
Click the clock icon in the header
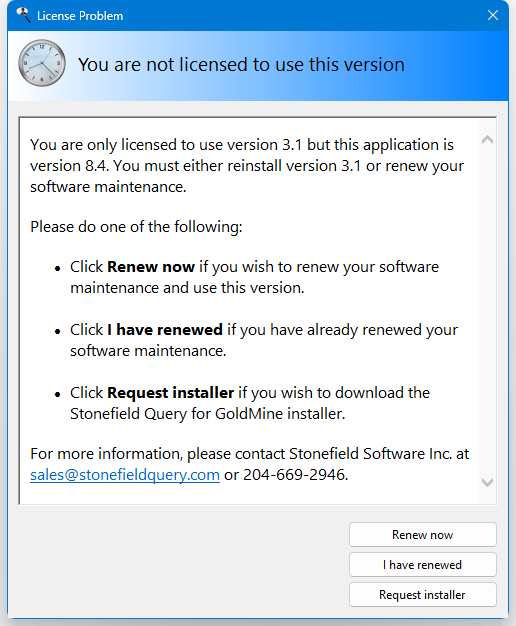[42, 63]
